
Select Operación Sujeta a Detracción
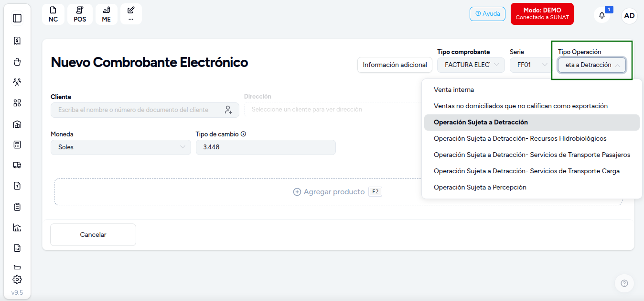pos(532,123)
